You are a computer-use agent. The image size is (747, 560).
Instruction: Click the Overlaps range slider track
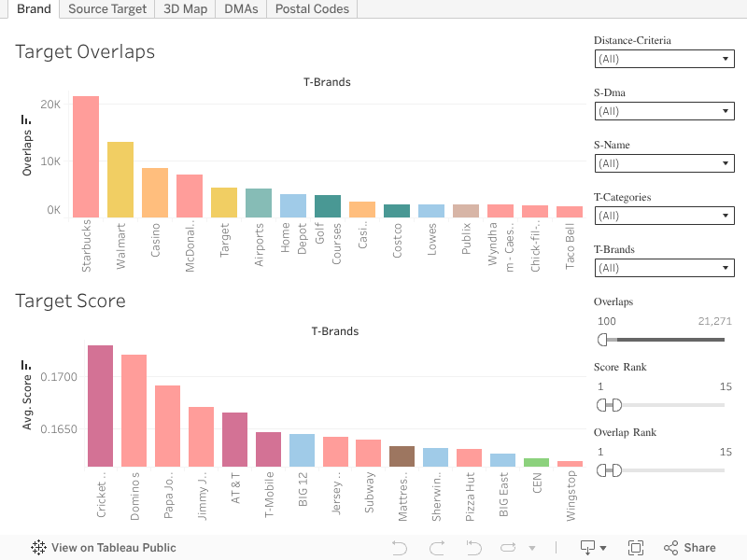click(x=663, y=340)
